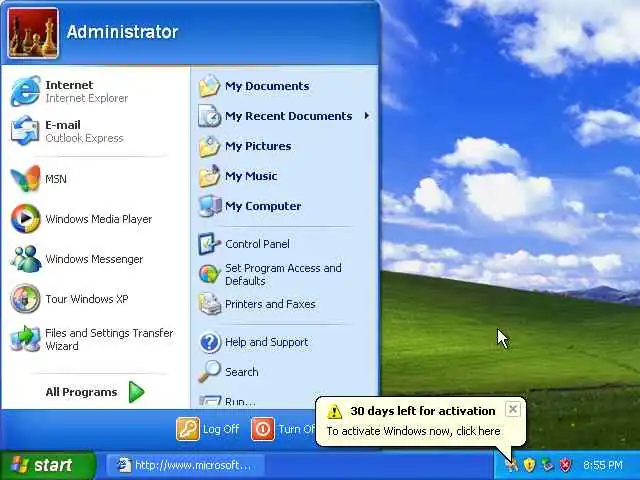Select the E-mail menu label
The height and width of the screenshot is (480, 640).
[63, 125]
